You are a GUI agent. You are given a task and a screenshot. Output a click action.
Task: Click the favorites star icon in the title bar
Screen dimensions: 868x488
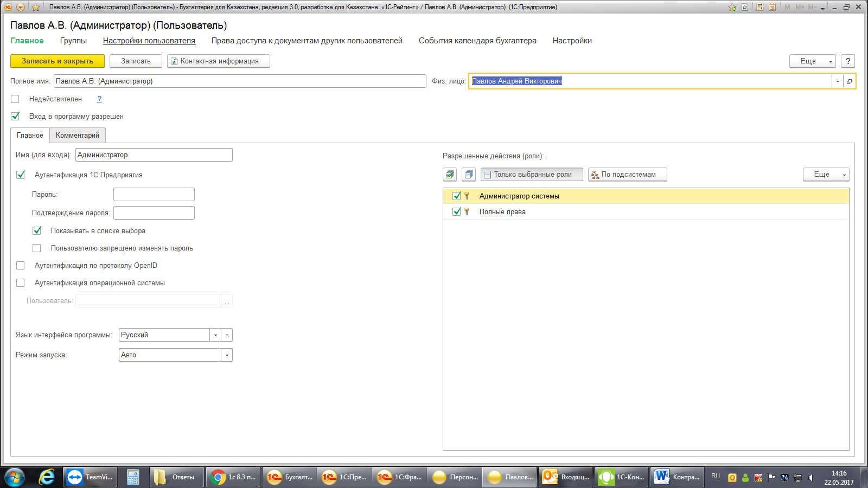click(x=36, y=7)
